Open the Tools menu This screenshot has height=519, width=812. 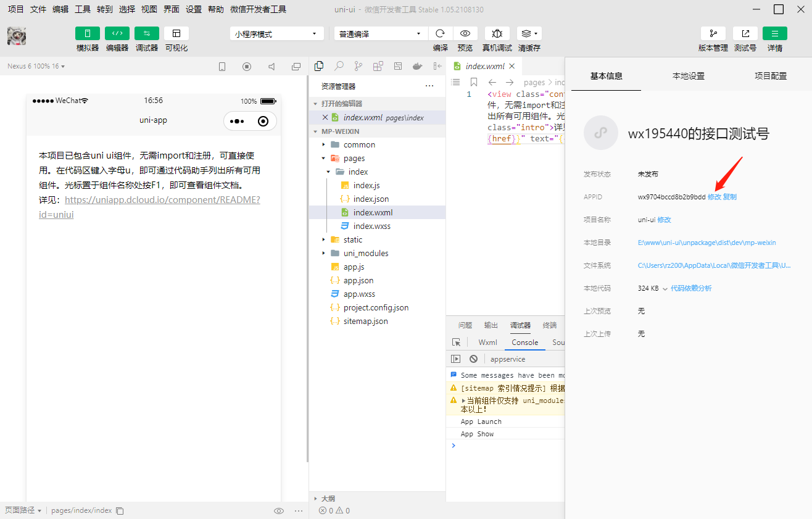(83, 9)
